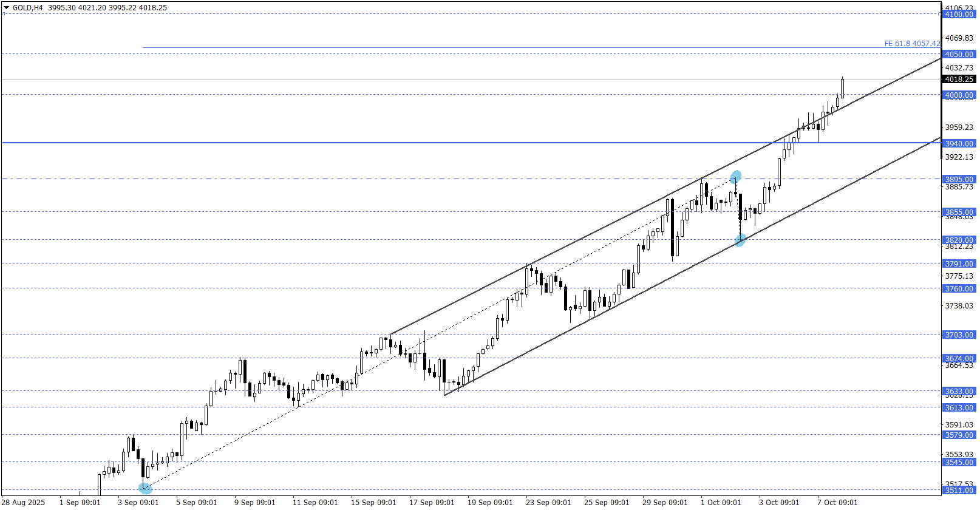Click the current price tag 4018.25
Image resolution: width=980 pixels, height=510 pixels.
pos(959,80)
